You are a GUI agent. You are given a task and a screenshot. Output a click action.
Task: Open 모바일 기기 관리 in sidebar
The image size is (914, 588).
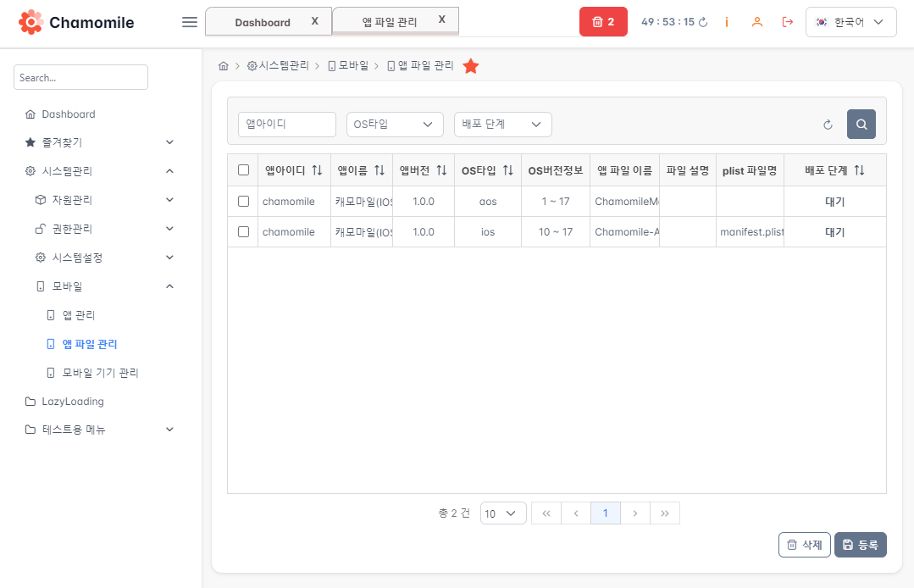click(100, 373)
